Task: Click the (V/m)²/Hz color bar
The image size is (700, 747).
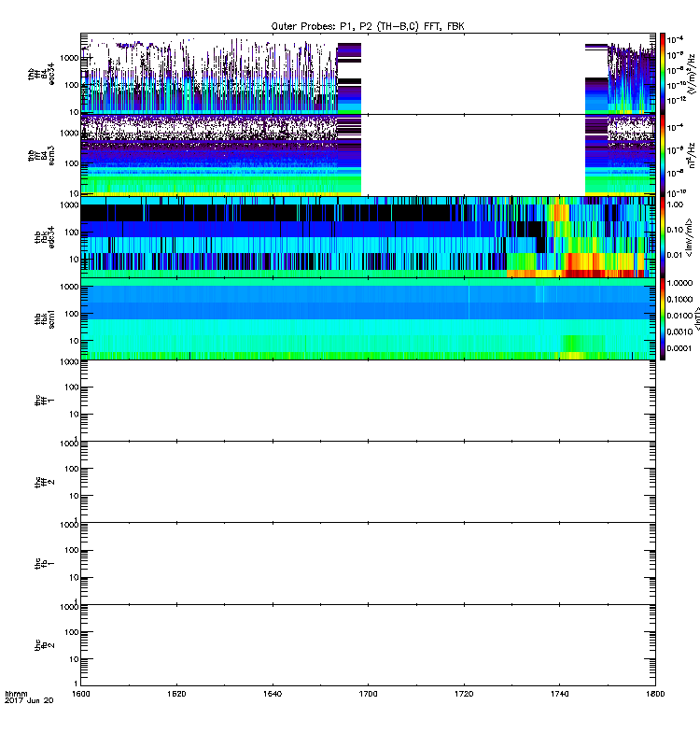Action: (663, 74)
